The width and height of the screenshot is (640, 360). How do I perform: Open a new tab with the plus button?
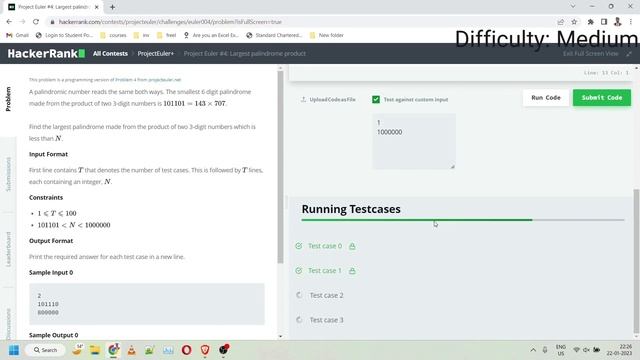[112, 7]
